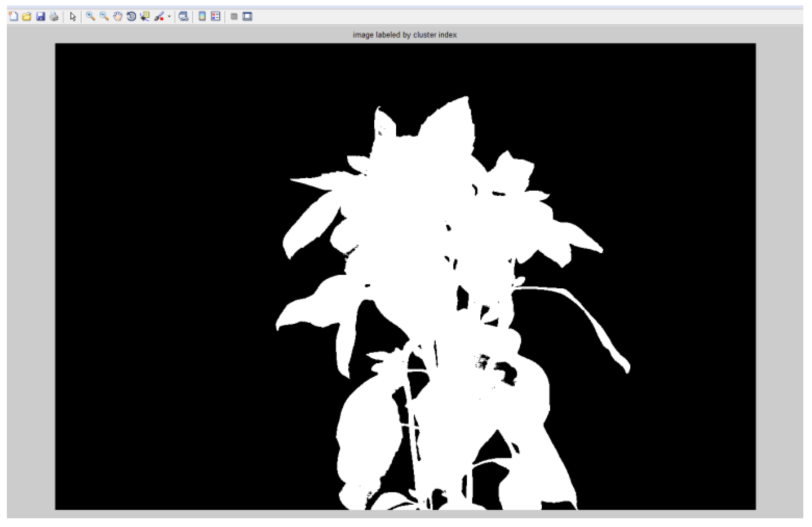Click the Hide Plot Tools icon

(x=234, y=16)
